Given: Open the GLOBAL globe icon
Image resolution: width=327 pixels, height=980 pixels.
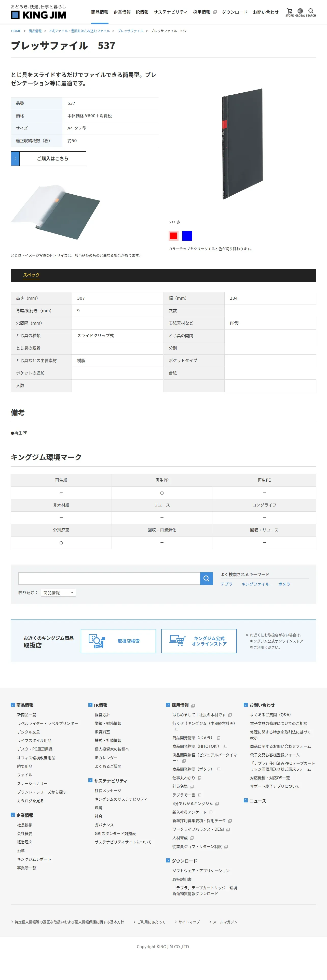Looking at the screenshot, I should tap(300, 12).
